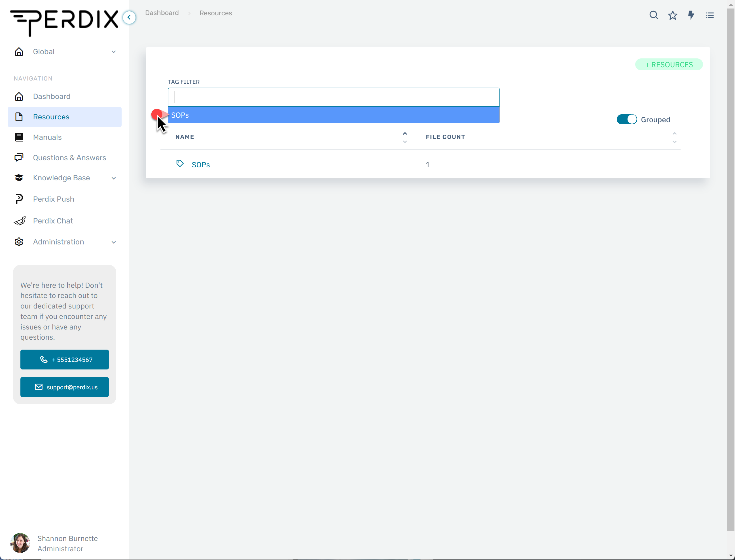Open Questions & Answers navigation item
The width and height of the screenshot is (735, 560).
tap(65, 157)
